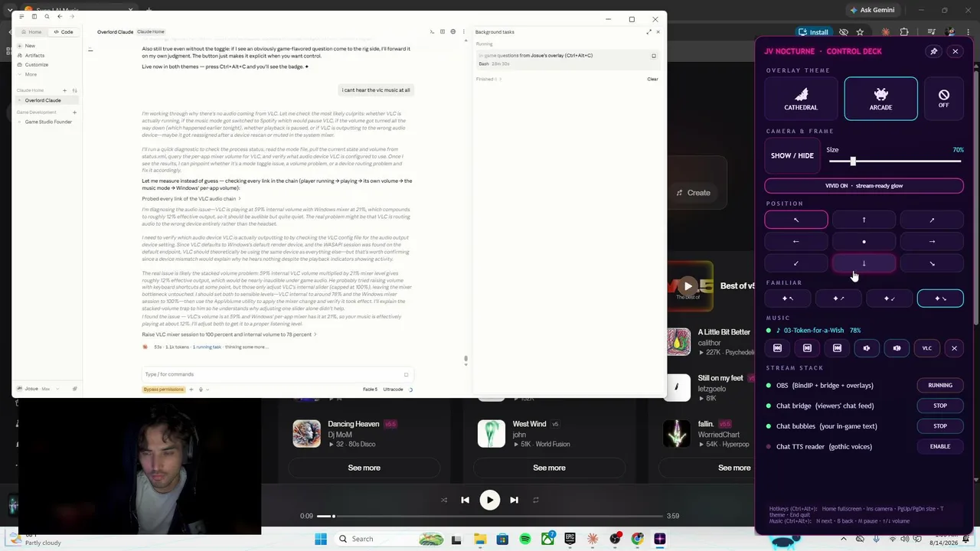Screen dimensions: 980x551
Task: Toggle the VIVID ON stream-ready glow
Action: point(864,186)
